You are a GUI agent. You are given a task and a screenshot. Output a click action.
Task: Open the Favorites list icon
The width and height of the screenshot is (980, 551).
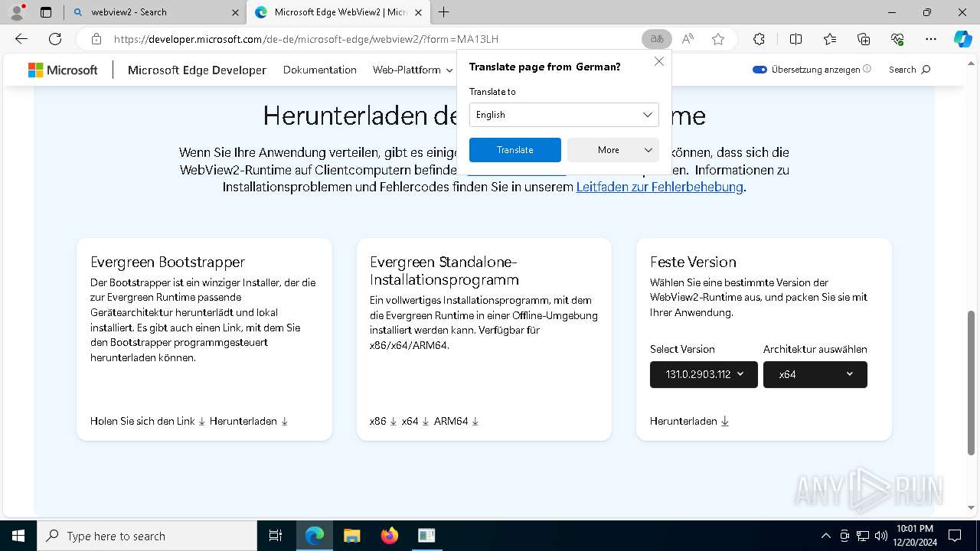click(x=830, y=39)
